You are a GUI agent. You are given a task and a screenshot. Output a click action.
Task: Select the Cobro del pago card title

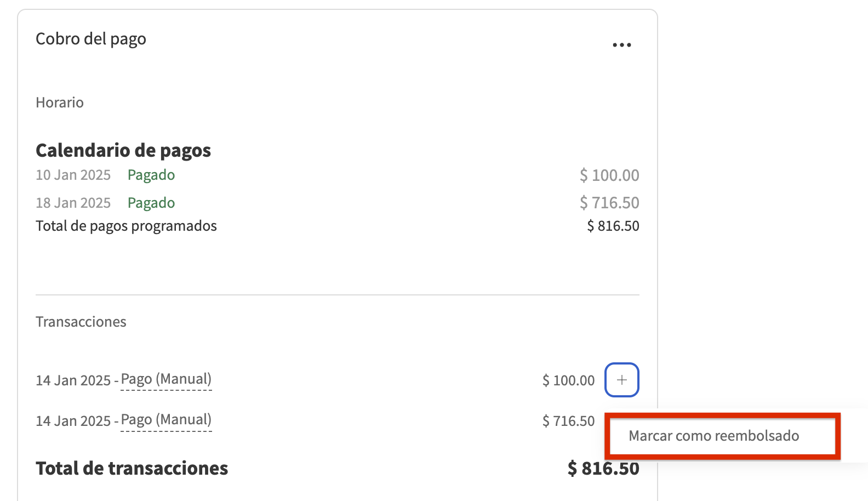pos(91,39)
